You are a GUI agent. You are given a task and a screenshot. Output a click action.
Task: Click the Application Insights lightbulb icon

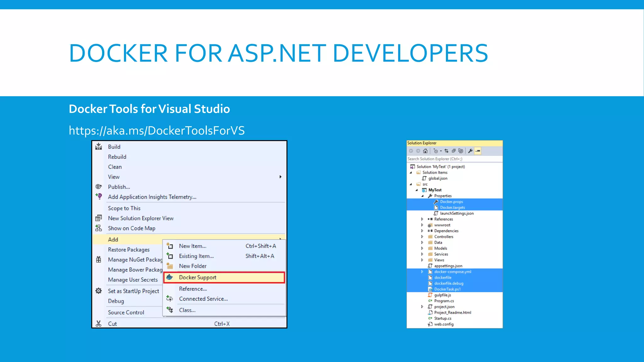[98, 197]
